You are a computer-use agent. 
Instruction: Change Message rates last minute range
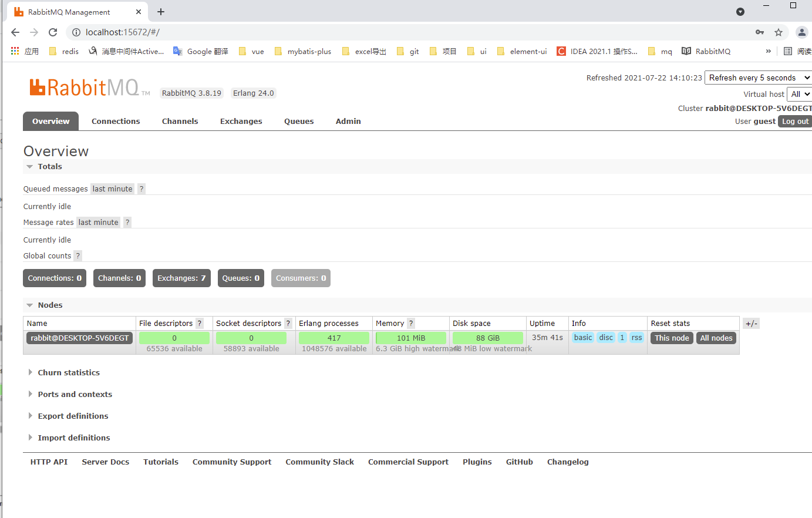[x=98, y=223]
